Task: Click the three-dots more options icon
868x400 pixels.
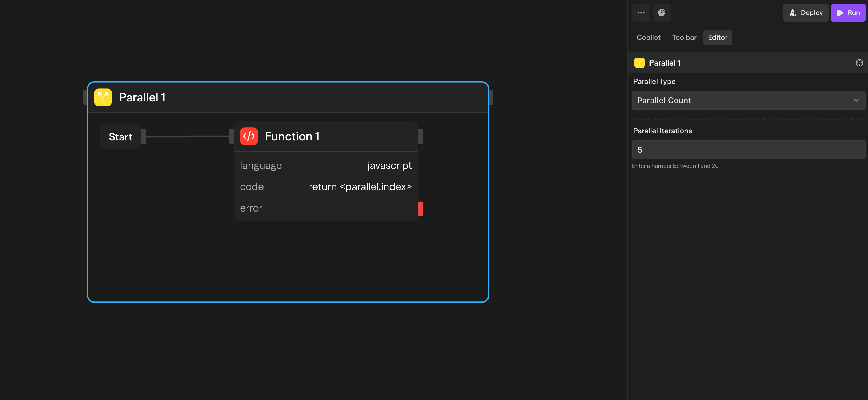Action: click(641, 13)
